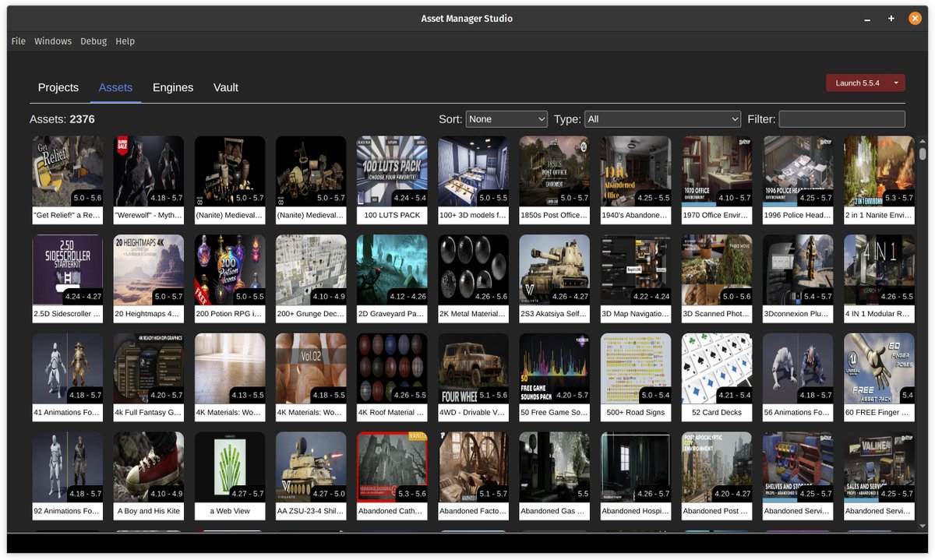Select the 2D Graveyard Pack asset
The image size is (935, 560).
pos(392,279)
